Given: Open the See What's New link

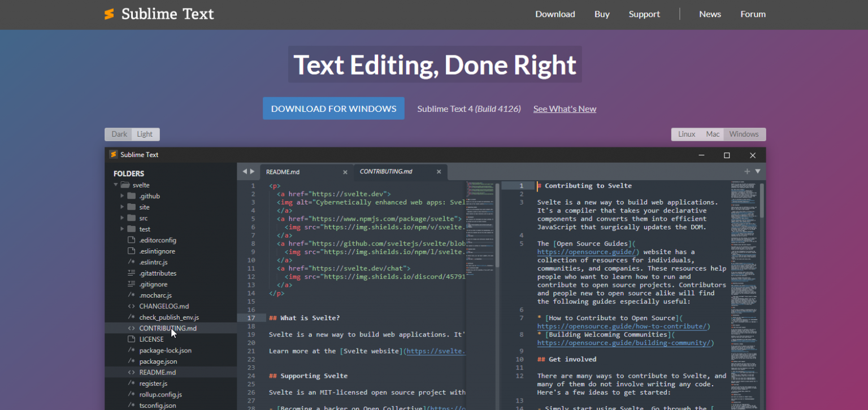Looking at the screenshot, I should point(565,108).
